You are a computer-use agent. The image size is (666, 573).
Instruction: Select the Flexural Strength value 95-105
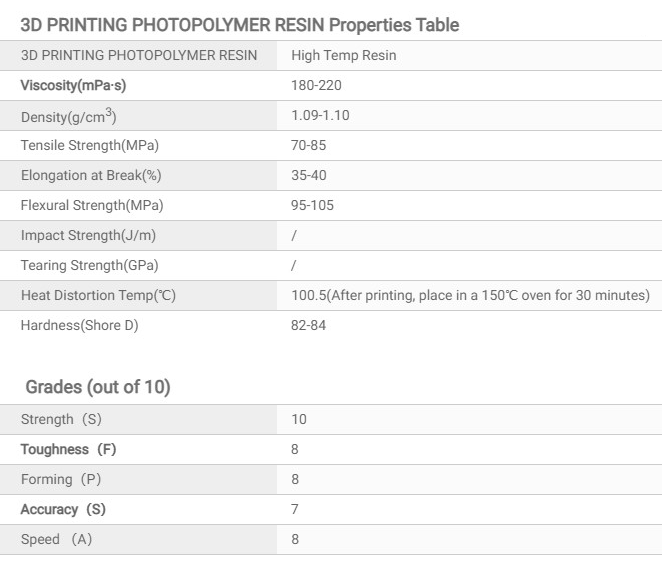pos(312,205)
